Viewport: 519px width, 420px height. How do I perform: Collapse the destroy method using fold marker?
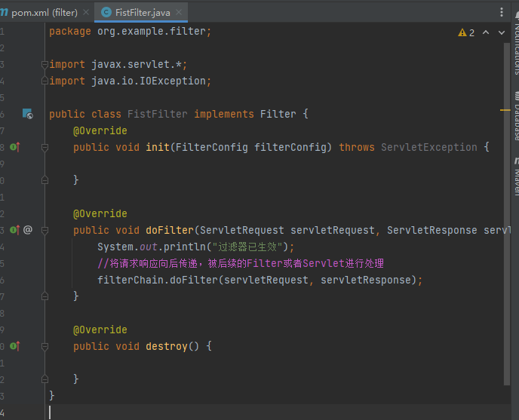45,346
